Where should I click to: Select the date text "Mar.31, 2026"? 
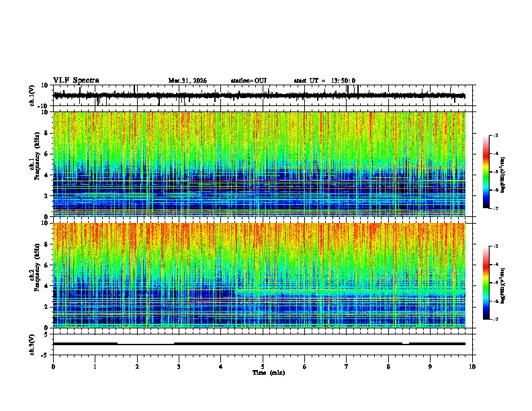(187, 81)
